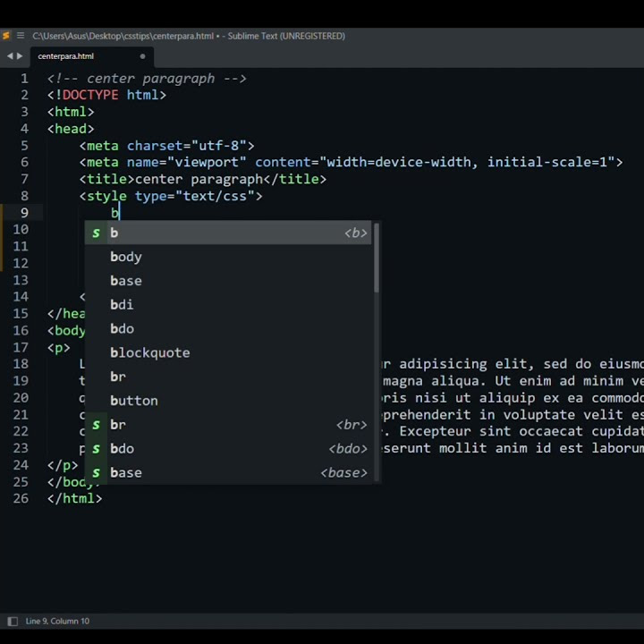This screenshot has width=644, height=644.
Task: Click the Sublime Text logo icon
Action: [x=6, y=36]
